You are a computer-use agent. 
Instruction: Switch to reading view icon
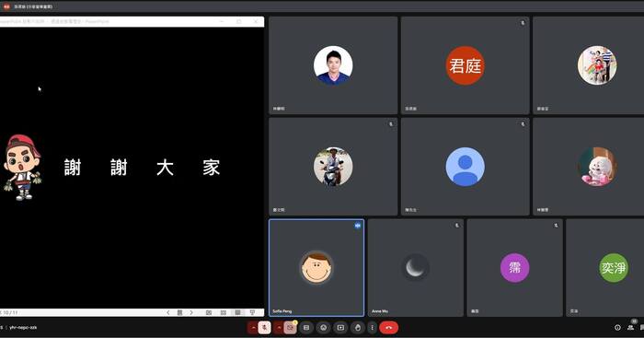point(237,312)
